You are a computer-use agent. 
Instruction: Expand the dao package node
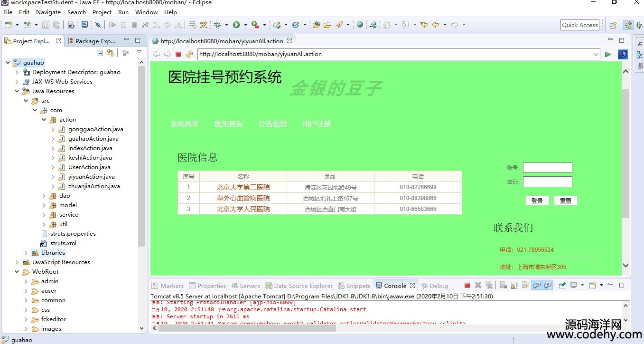tap(44, 196)
